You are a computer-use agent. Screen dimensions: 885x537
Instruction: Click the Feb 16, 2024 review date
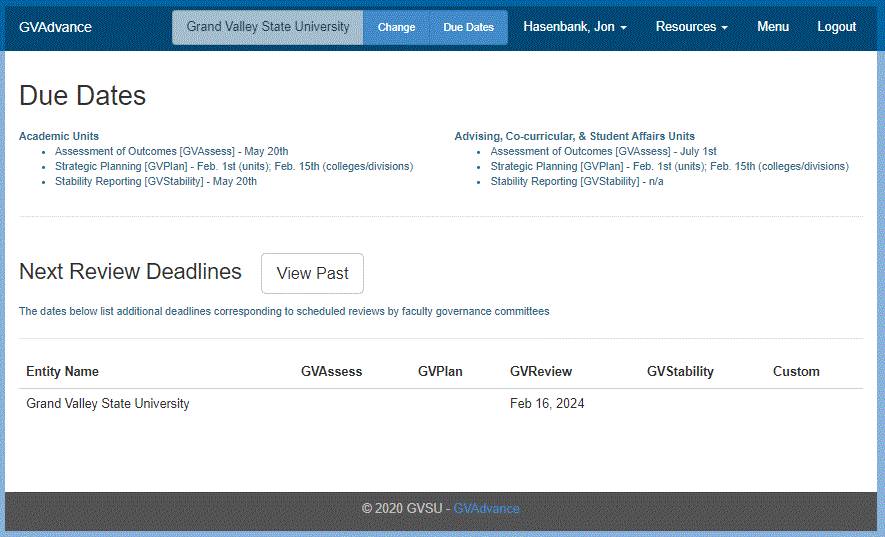[x=547, y=404]
